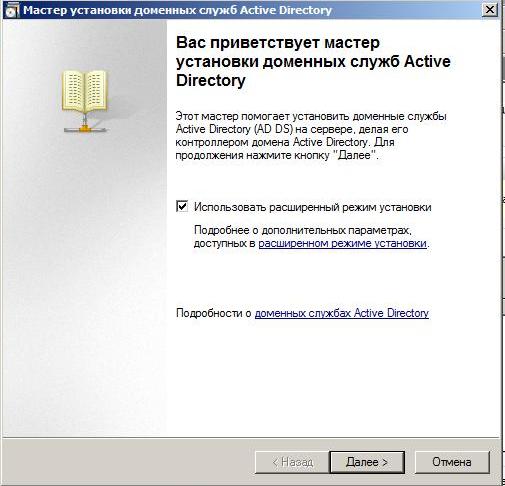The width and height of the screenshot is (505, 486).
Task: Click the 'Отмена' button
Action: [452, 462]
